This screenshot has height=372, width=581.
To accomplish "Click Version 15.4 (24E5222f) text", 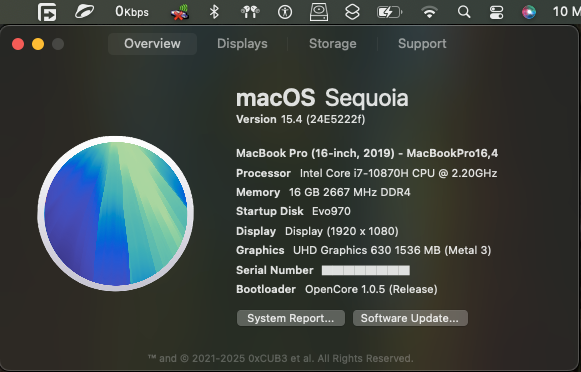I will click(x=301, y=119).
